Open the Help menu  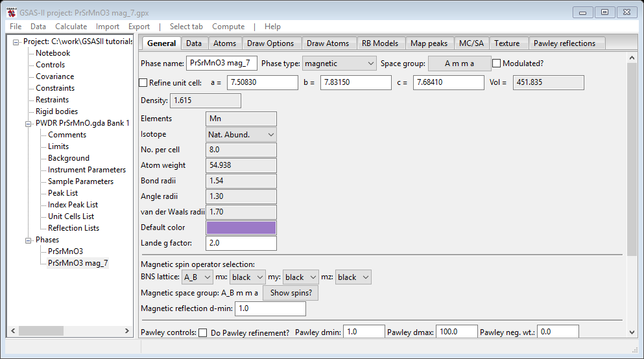(x=272, y=27)
